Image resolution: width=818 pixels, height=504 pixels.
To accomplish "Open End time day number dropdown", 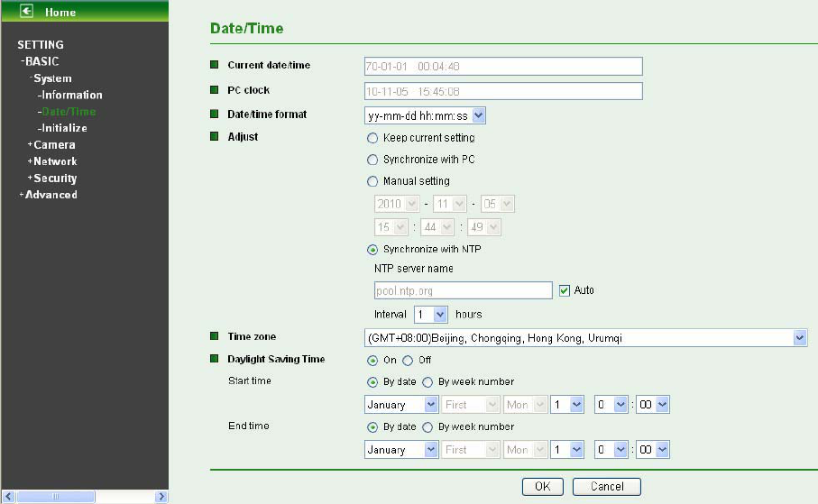I will click(x=567, y=450).
